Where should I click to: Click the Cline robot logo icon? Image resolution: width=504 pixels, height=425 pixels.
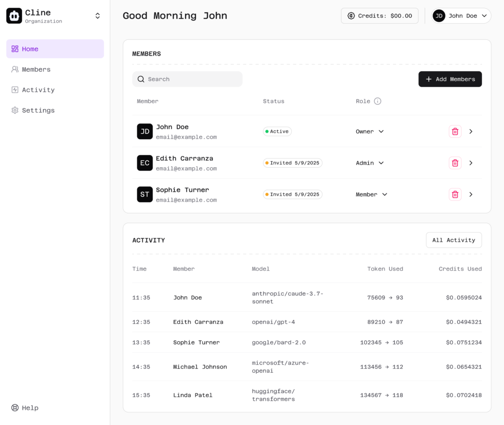(x=14, y=16)
